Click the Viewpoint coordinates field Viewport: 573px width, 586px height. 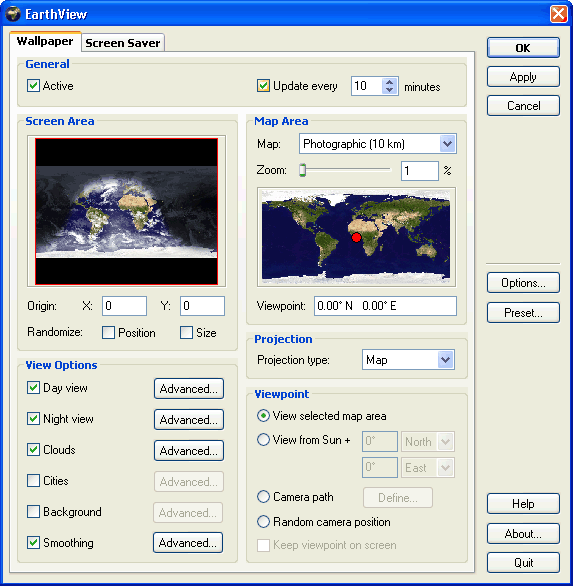[385, 306]
